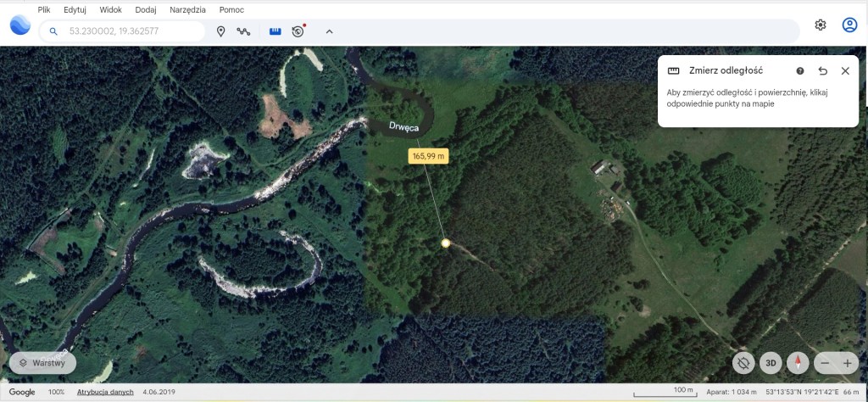This screenshot has height=402, width=868.
Task: Click the add placemark pin icon
Action: (x=220, y=31)
